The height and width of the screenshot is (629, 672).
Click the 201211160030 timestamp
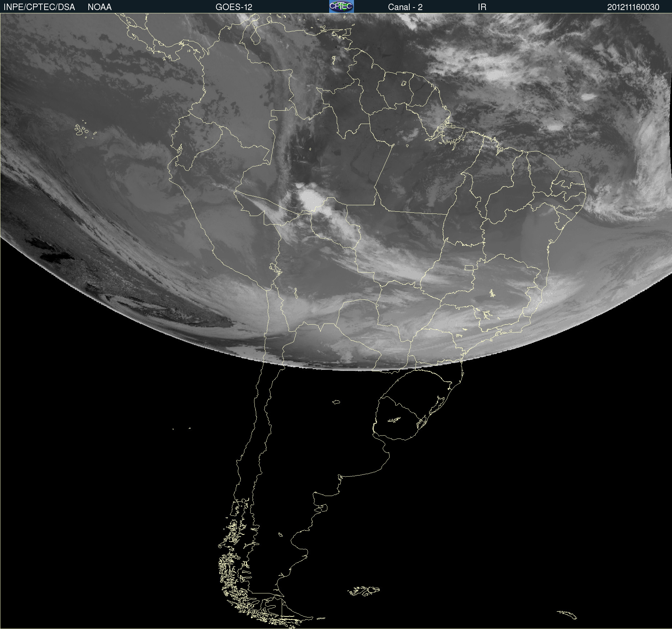point(633,7)
